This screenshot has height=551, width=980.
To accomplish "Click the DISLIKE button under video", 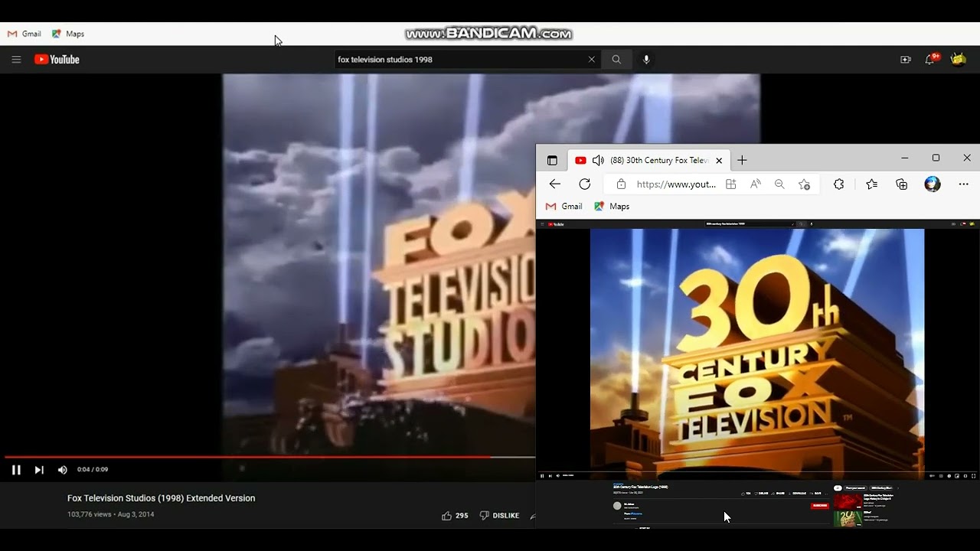I will point(499,516).
